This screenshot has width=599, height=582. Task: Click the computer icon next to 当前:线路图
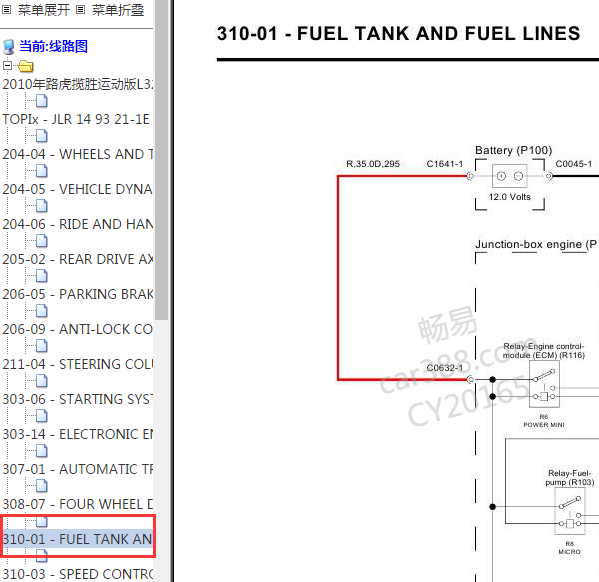coord(8,47)
